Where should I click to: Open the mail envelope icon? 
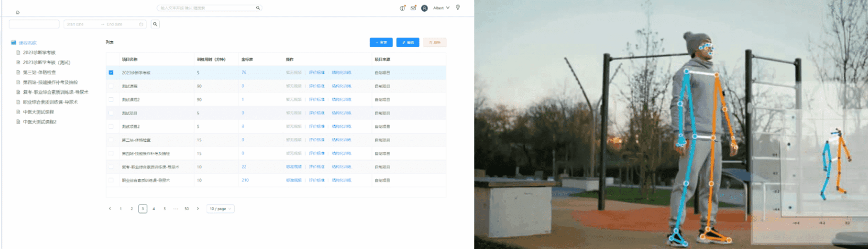click(413, 8)
